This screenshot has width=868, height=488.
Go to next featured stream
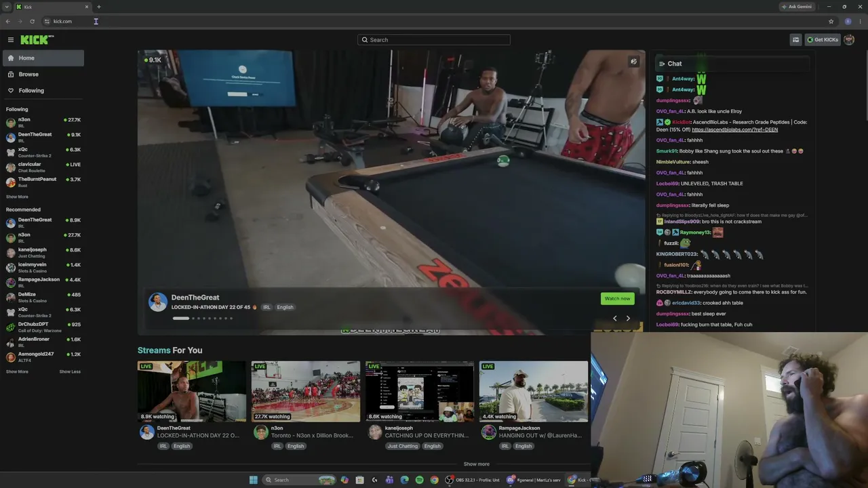[628, 319]
